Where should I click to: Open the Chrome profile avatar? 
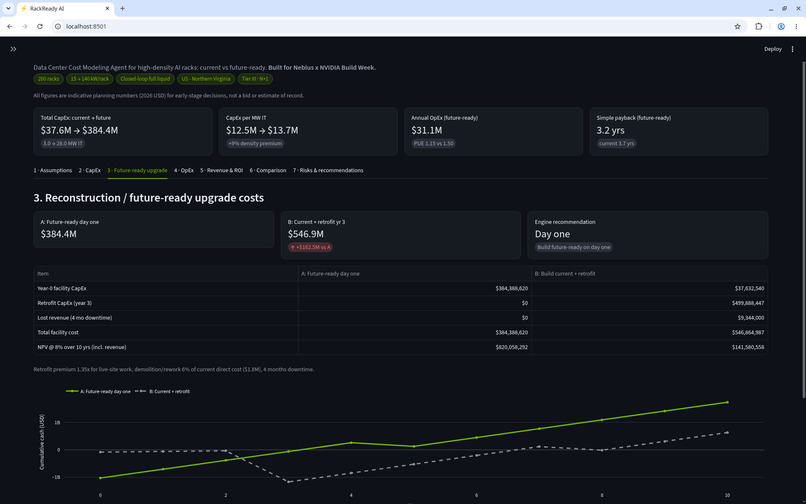[x=781, y=26]
